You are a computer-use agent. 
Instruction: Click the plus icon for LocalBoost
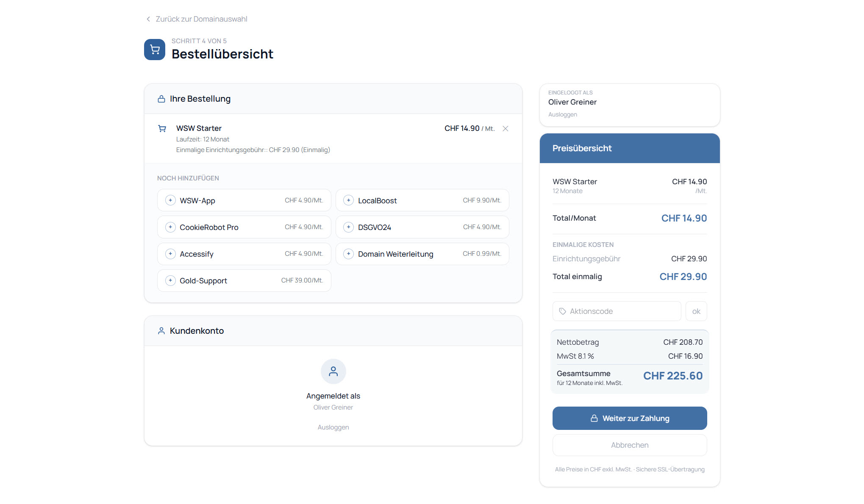click(x=348, y=200)
